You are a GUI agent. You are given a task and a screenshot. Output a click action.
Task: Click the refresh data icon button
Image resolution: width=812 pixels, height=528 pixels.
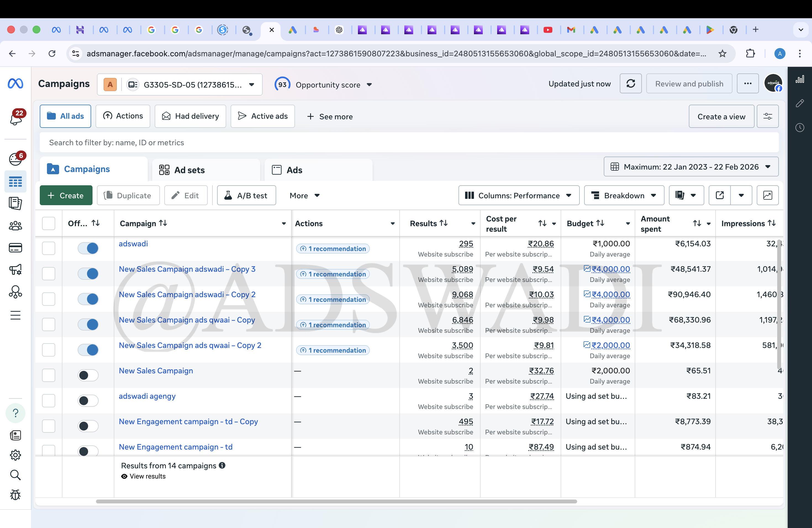point(630,84)
